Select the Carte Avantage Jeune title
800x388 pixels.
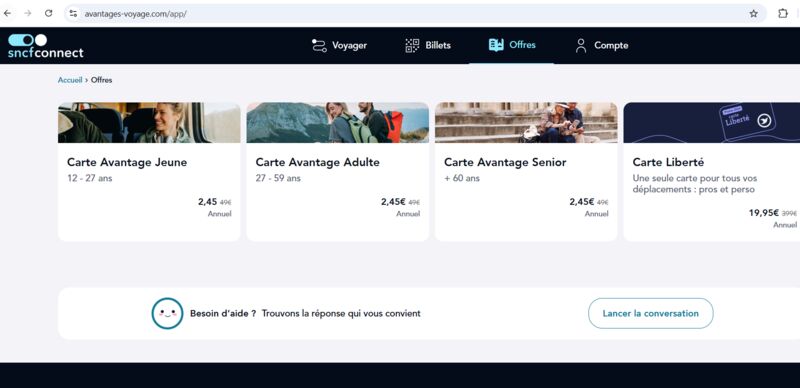[127, 162]
